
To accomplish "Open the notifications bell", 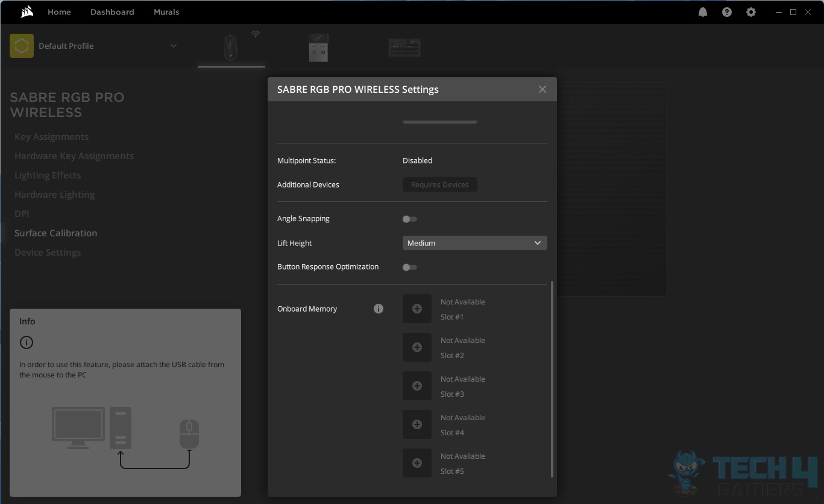I will point(703,12).
